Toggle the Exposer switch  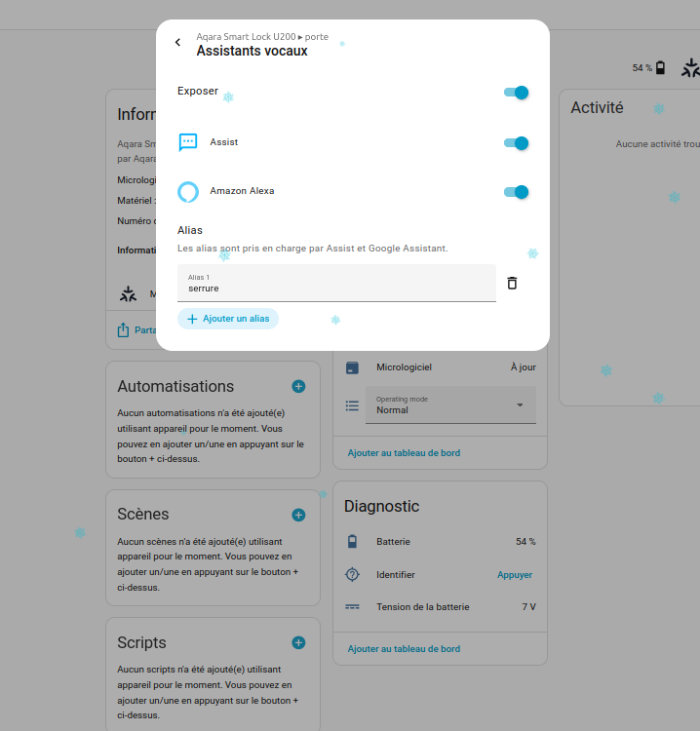(516, 93)
